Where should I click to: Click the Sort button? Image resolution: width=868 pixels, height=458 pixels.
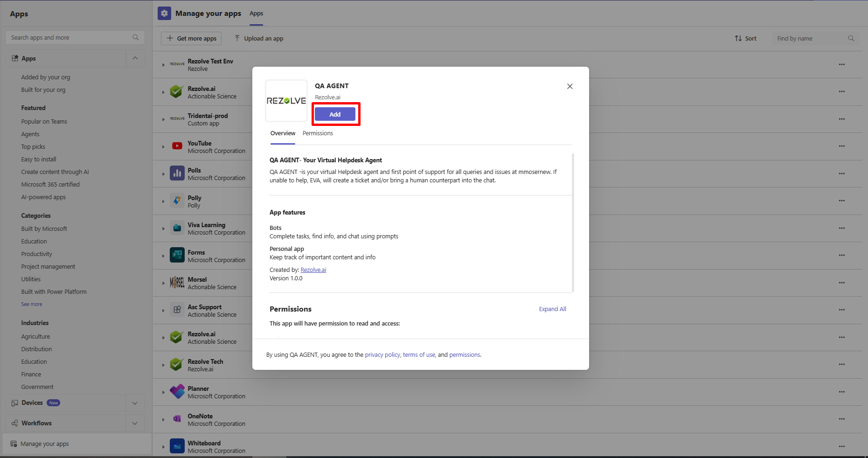(x=745, y=39)
